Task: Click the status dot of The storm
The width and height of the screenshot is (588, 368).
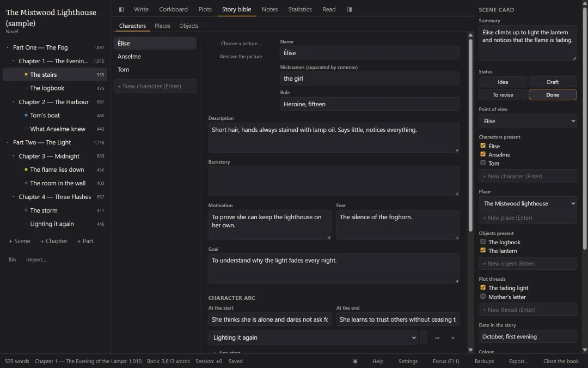Action: tap(26, 210)
